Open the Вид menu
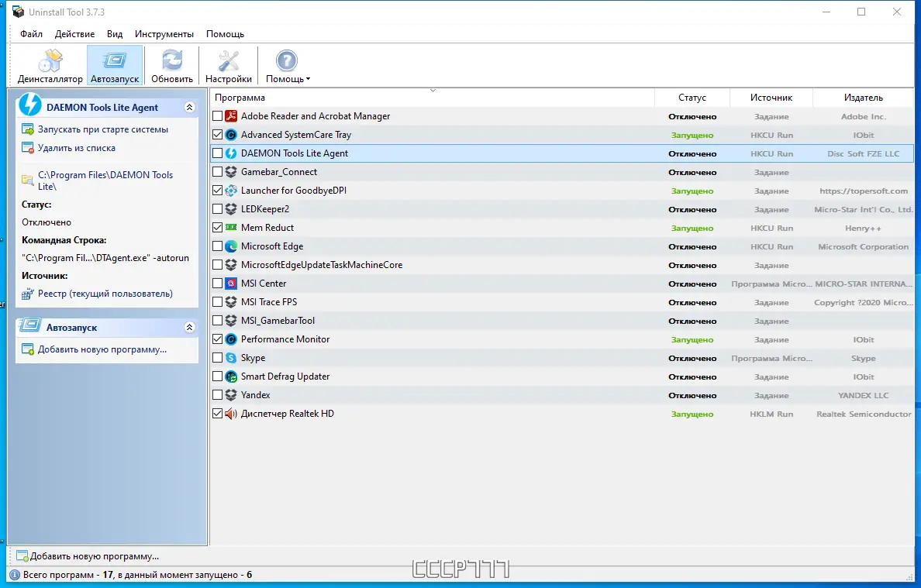This screenshot has height=588, width=921. [x=115, y=34]
